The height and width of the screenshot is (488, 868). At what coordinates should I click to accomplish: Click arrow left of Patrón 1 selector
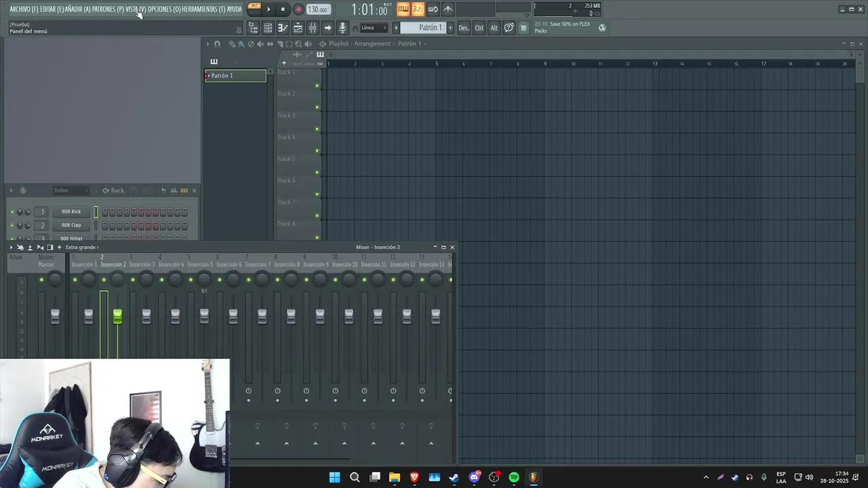point(396,28)
